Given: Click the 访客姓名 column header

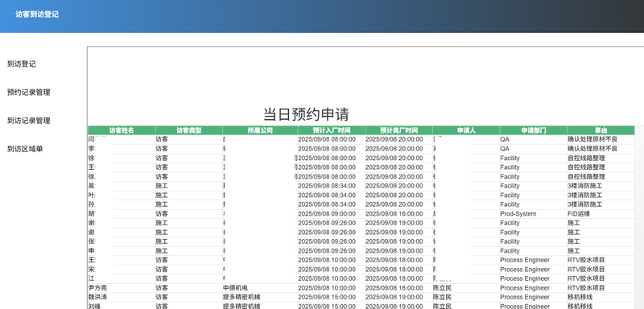Looking at the screenshot, I should [x=122, y=130].
